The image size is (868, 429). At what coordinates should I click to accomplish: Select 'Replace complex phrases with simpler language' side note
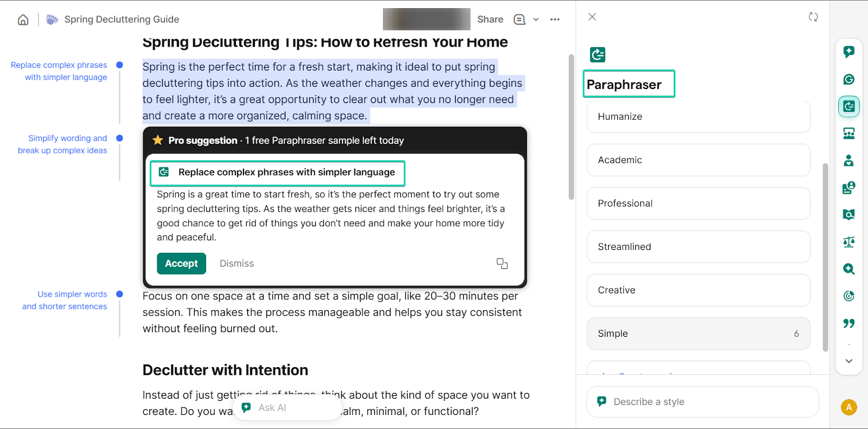59,71
